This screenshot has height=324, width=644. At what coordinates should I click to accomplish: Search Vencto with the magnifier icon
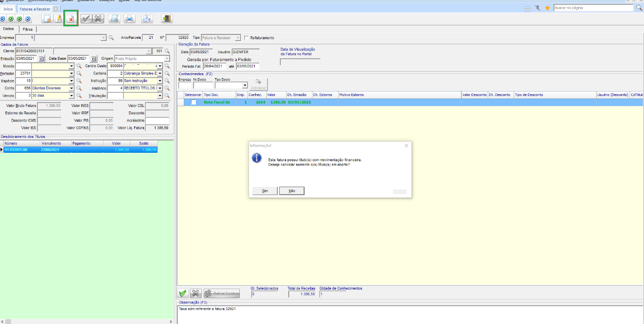(79, 96)
